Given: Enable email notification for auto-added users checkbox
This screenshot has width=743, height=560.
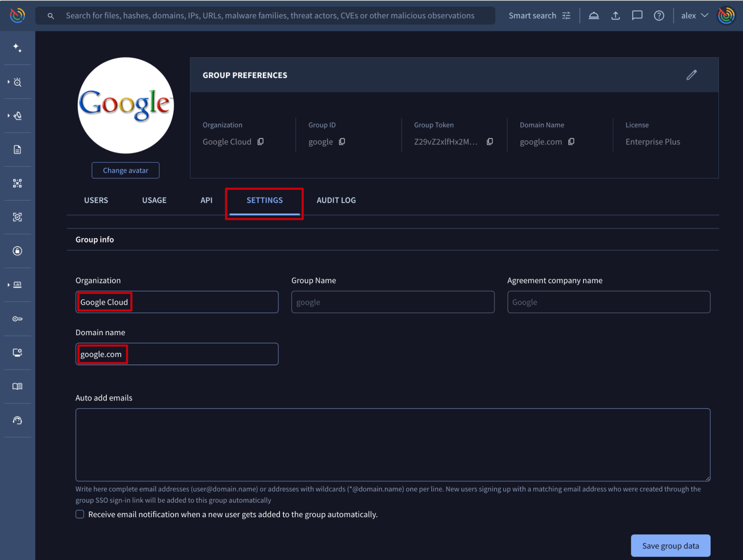Looking at the screenshot, I should [80, 514].
